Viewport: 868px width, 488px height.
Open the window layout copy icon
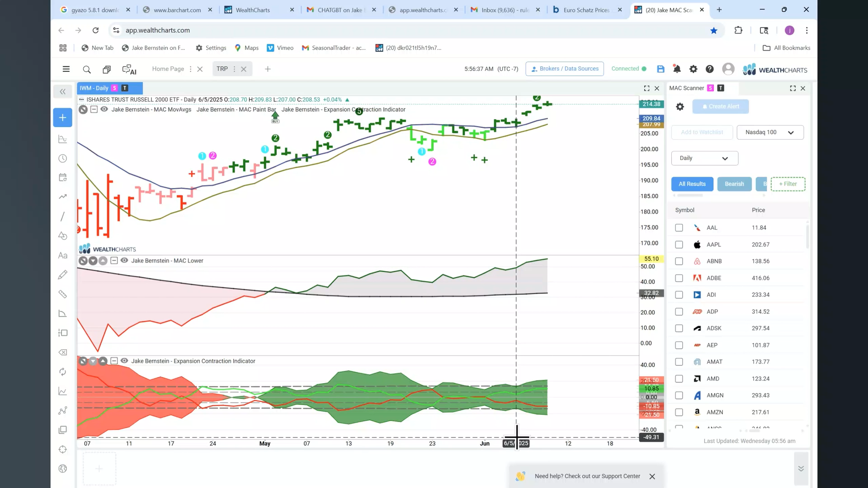point(107,69)
